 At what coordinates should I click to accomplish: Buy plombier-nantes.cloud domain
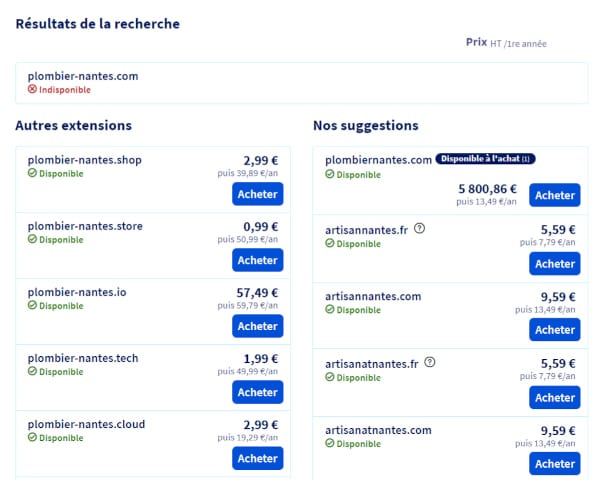257,458
